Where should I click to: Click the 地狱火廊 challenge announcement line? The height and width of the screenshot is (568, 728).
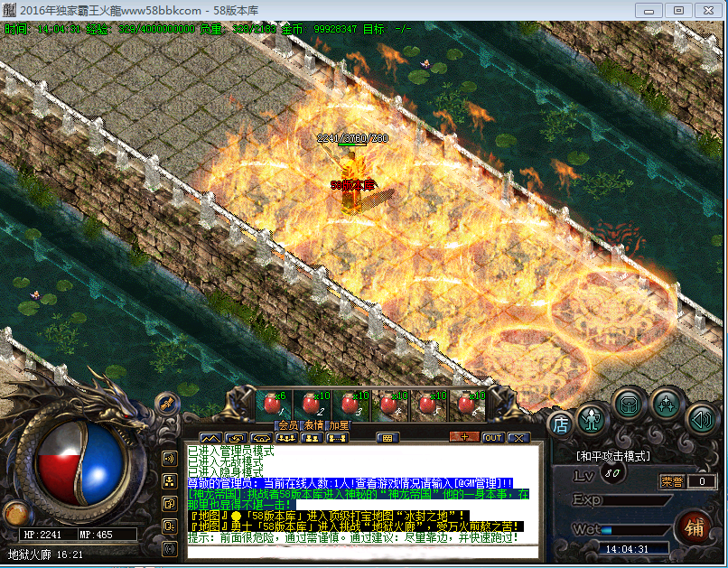point(356,526)
